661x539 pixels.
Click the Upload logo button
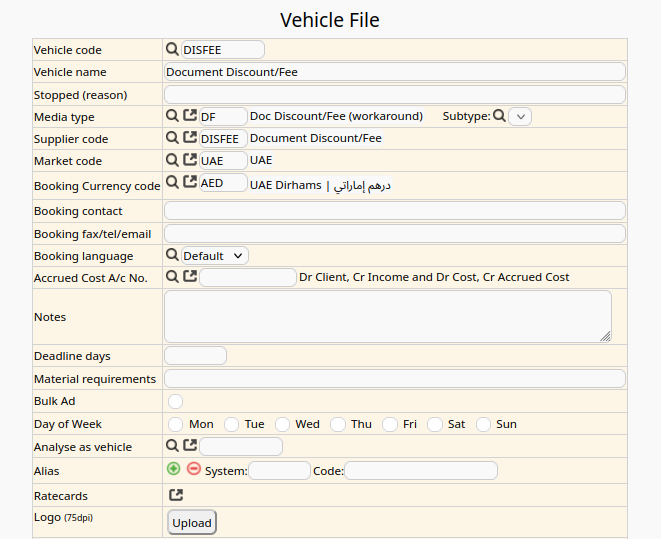[x=191, y=522]
